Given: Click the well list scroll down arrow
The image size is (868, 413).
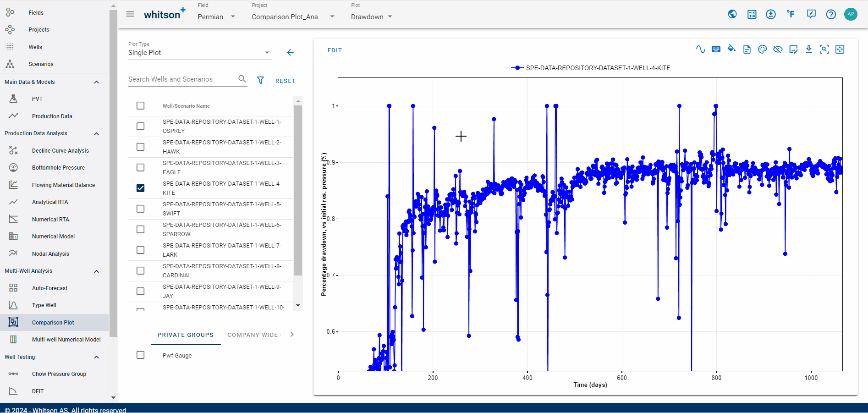Looking at the screenshot, I should click(298, 306).
